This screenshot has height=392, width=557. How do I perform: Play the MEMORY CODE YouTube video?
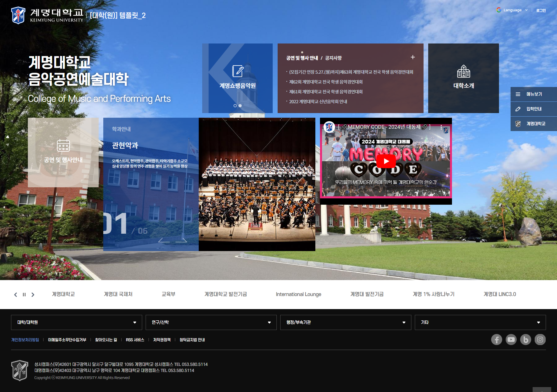pyautogui.click(x=386, y=161)
